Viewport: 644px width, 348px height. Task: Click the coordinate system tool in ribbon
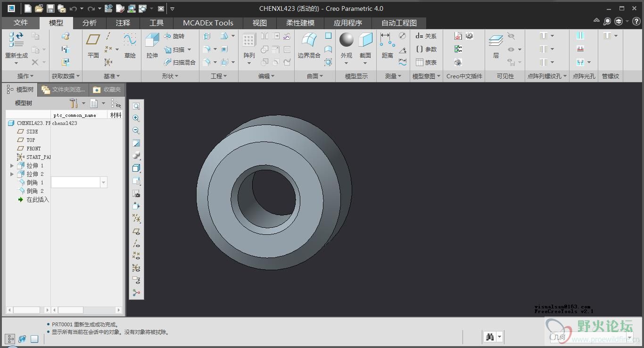(x=108, y=62)
